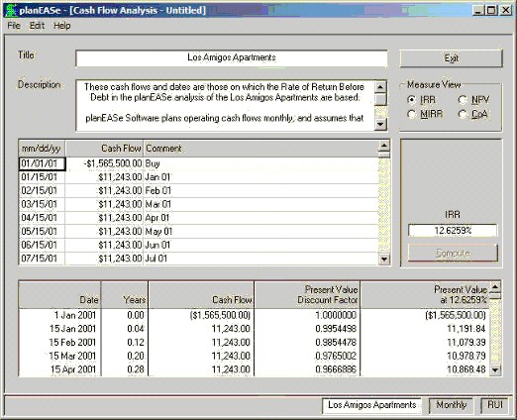517x420 pixels.
Task: Click the planEASe app icon in title bar
Action: 10,10
